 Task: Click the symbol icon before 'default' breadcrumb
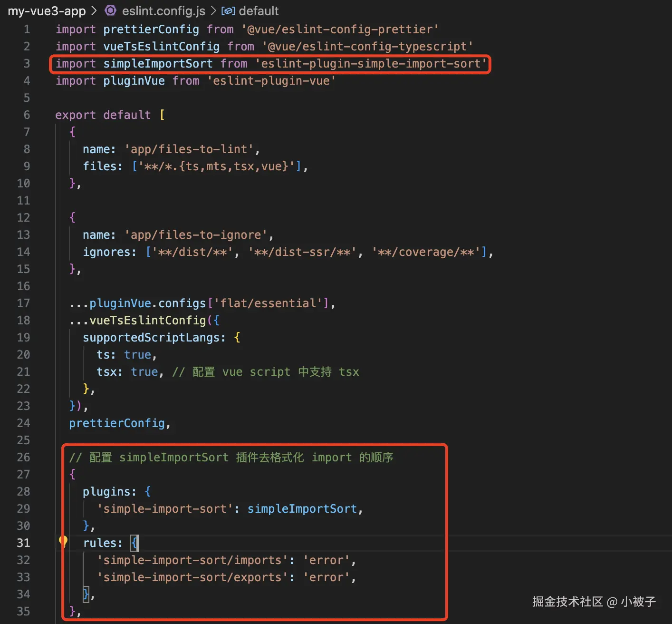pos(228,11)
